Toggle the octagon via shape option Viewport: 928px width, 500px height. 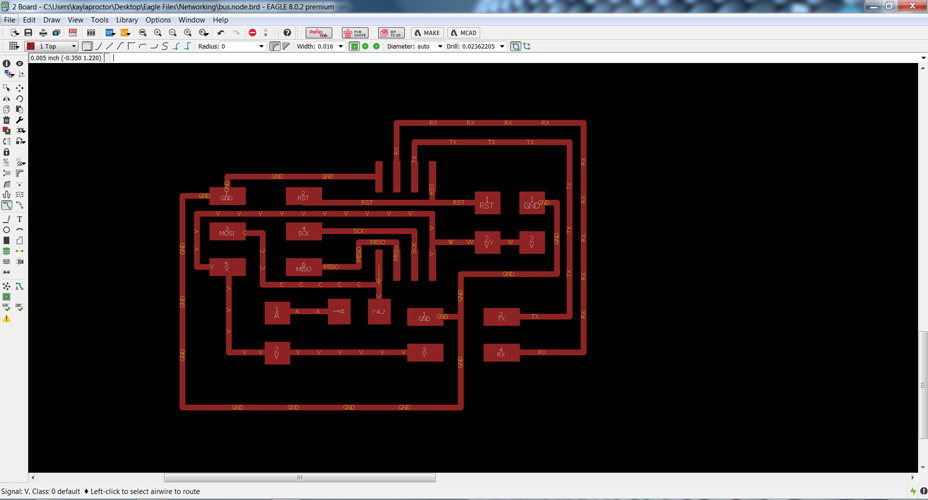376,46
